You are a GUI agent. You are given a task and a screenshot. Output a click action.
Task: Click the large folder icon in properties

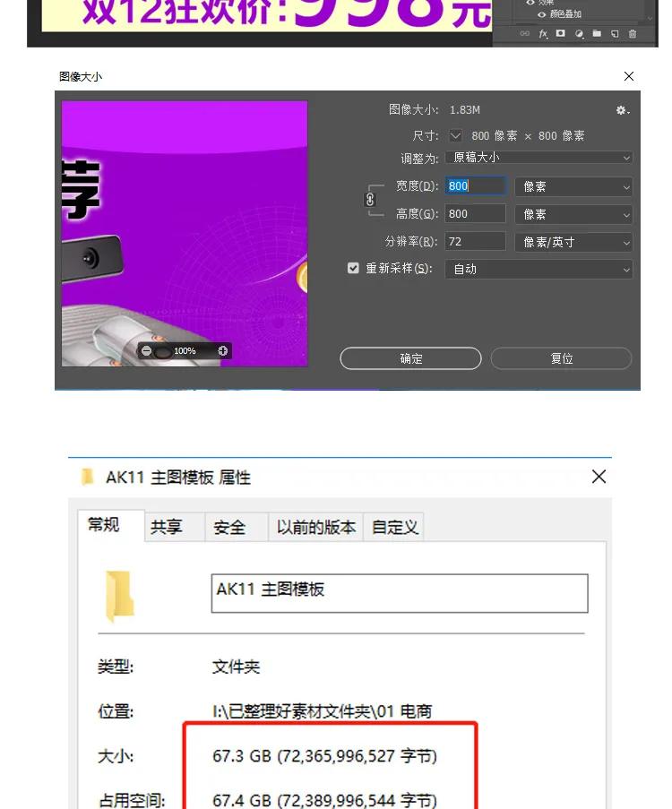(x=120, y=595)
